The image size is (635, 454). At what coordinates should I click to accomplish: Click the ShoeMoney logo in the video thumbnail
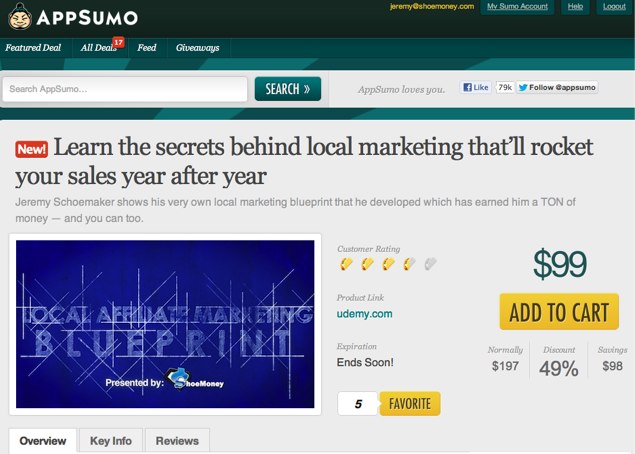coord(194,379)
